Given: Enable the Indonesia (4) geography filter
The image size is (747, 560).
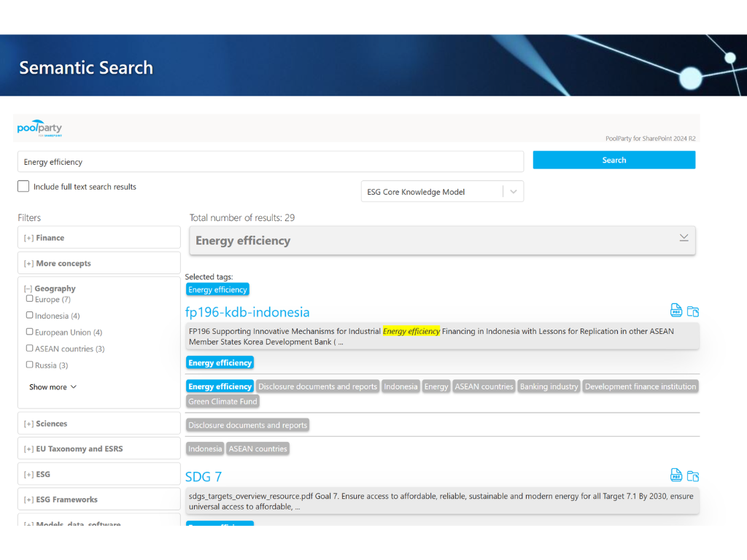Looking at the screenshot, I should coord(30,316).
